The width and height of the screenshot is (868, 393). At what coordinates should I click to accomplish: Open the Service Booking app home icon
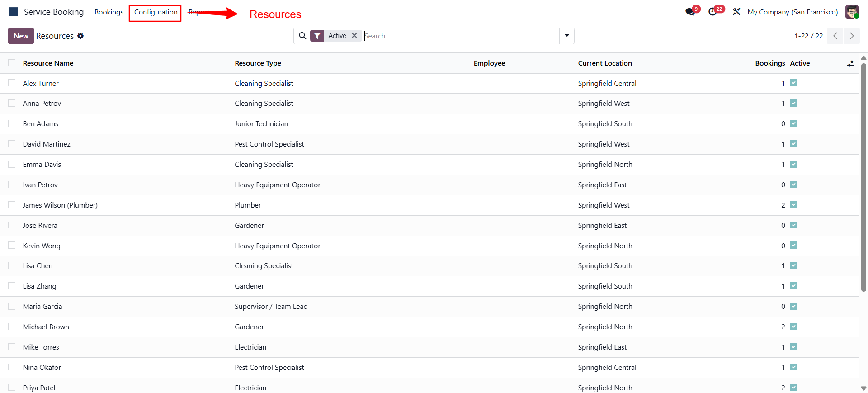(x=14, y=12)
